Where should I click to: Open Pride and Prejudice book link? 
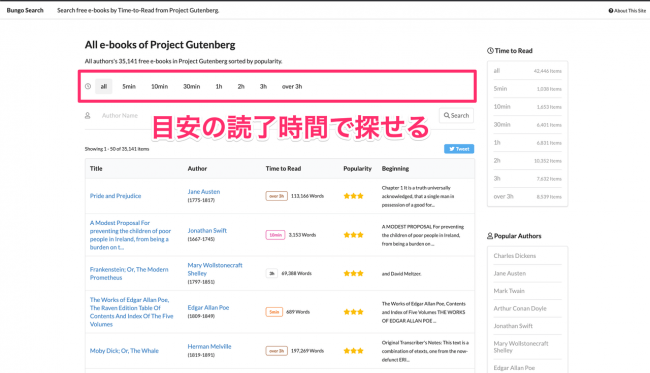[115, 196]
